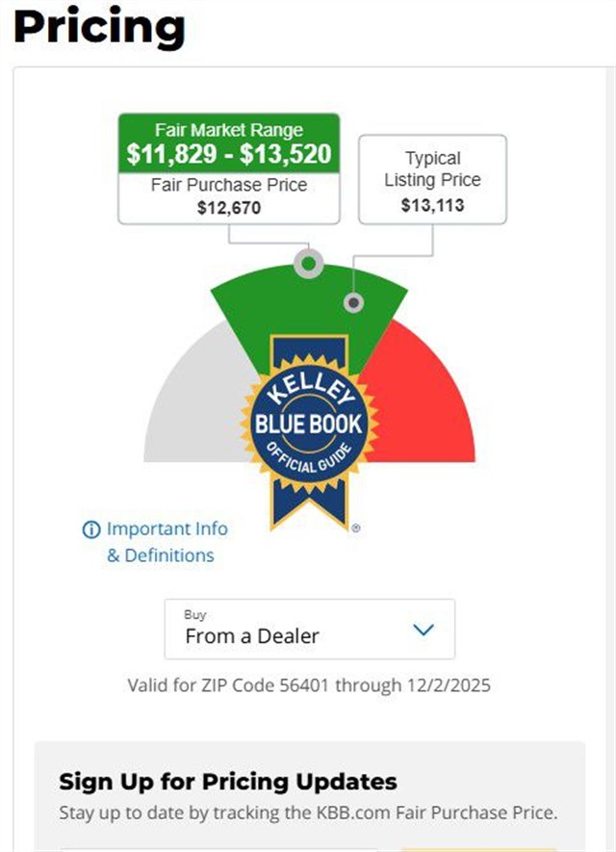This screenshot has width=616, height=852.
Task: Click the Valid for ZIP Code 56401 text
Action: [x=309, y=685]
